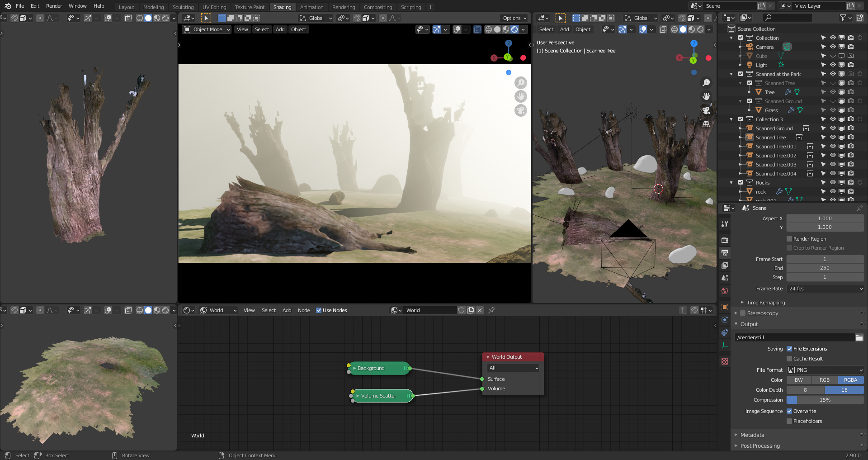Browse output folder for render path
This screenshot has width=868, height=460.
[859, 337]
